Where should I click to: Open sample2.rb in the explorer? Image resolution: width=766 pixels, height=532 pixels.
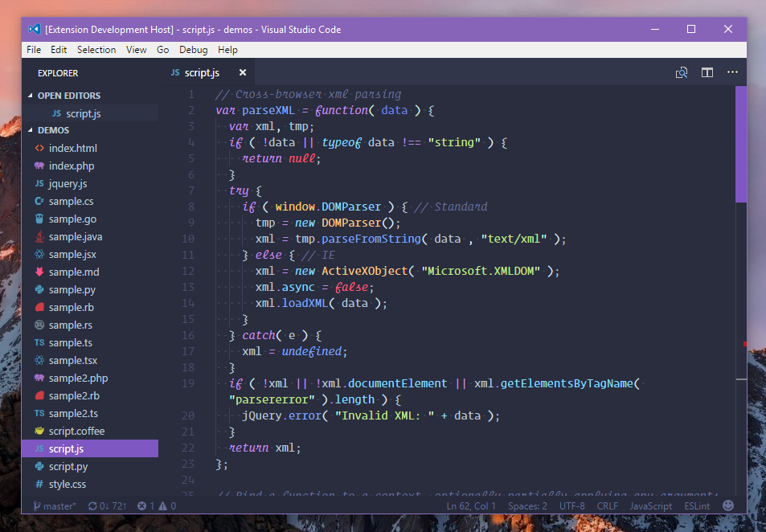(x=90, y=395)
